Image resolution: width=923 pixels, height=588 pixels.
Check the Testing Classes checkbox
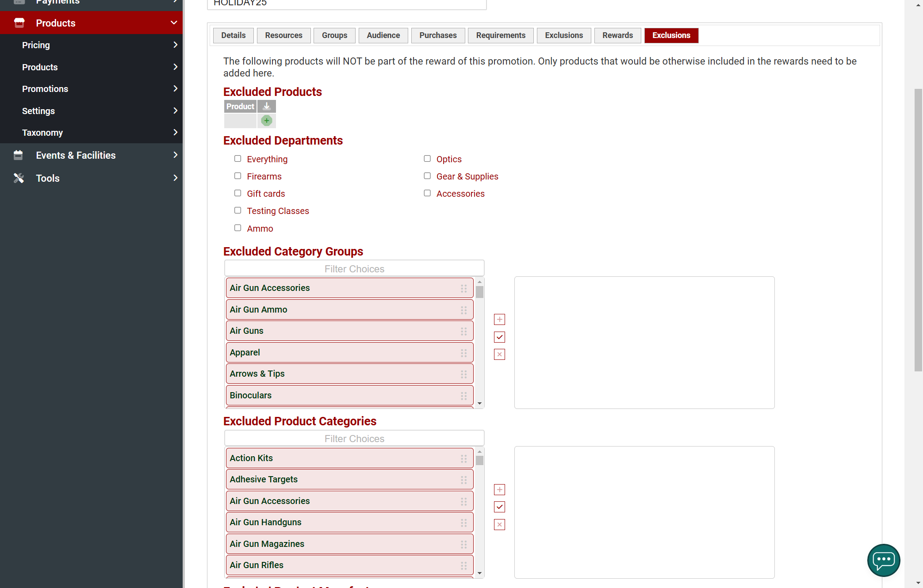pyautogui.click(x=238, y=210)
